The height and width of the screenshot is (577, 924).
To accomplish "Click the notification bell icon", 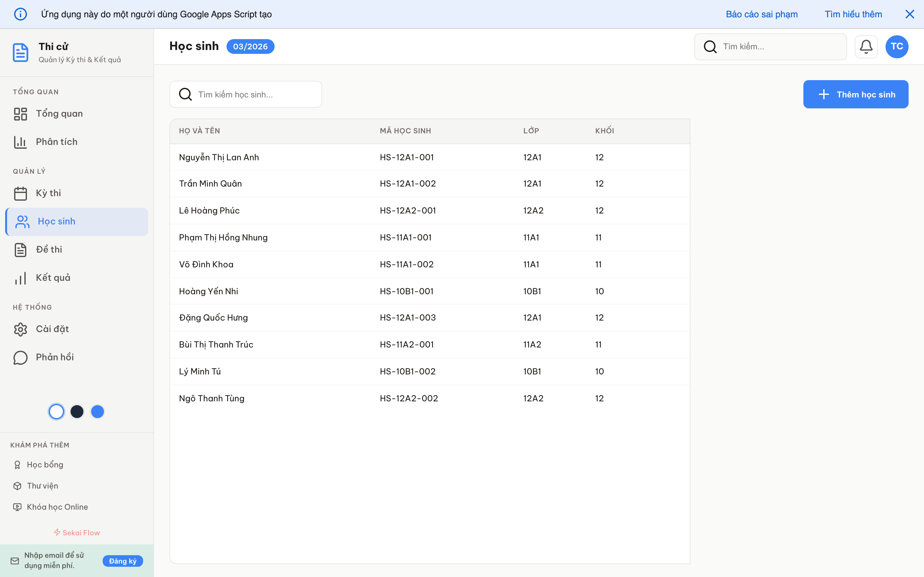I will click(866, 46).
